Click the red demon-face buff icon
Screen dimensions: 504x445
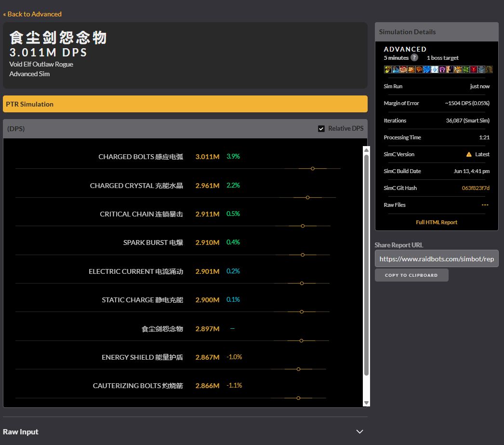[473, 69]
